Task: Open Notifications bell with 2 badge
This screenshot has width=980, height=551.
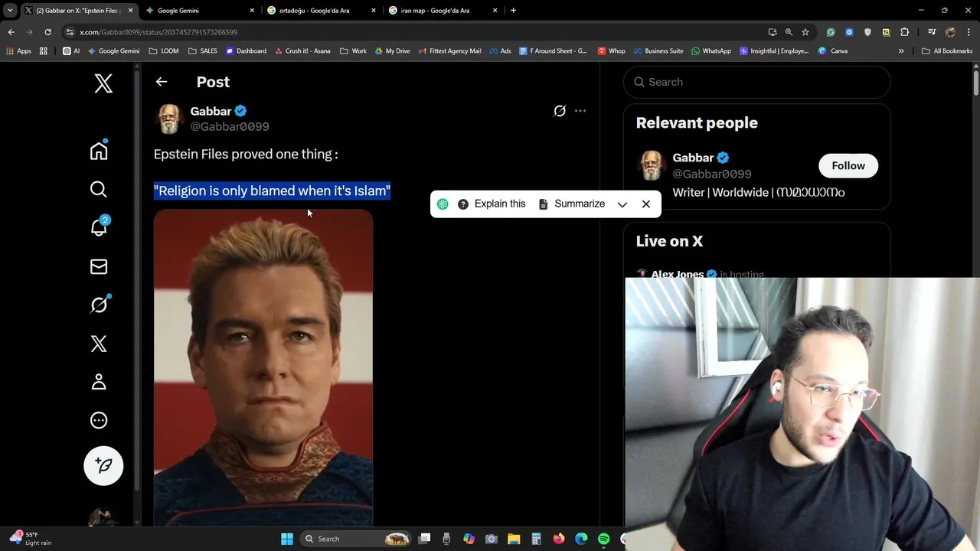Action: point(99,227)
